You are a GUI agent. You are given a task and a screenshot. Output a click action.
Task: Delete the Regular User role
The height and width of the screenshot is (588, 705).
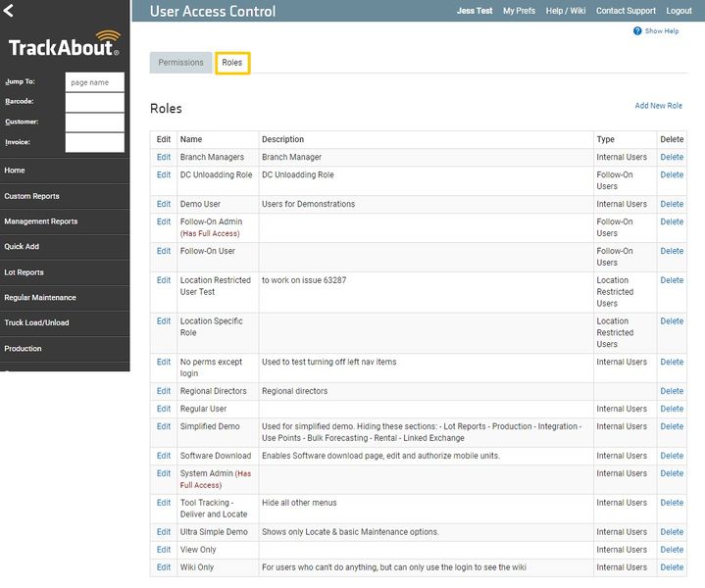click(x=672, y=409)
